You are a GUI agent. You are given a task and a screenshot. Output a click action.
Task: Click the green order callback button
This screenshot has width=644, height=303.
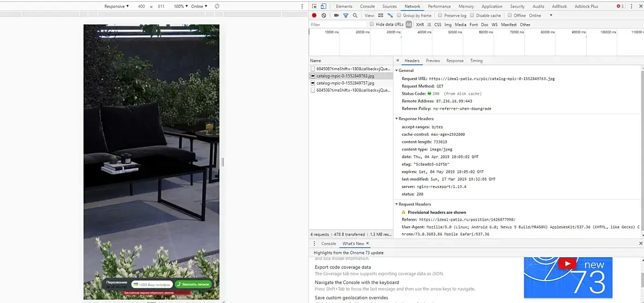point(193,284)
